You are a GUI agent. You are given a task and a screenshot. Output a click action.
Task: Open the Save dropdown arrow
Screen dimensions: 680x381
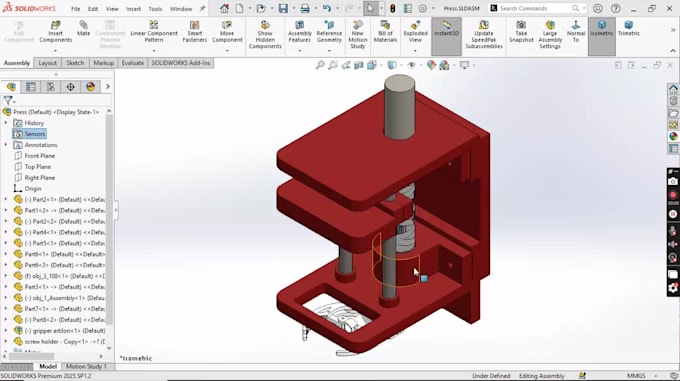pos(294,8)
